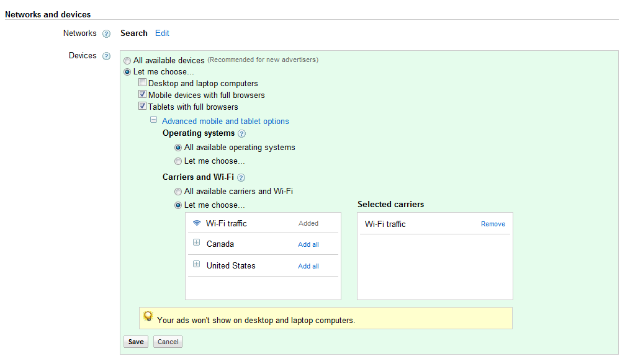Image resolution: width=625 pixels, height=364 pixels.
Task: Add all Canada carriers
Action: pos(308,245)
